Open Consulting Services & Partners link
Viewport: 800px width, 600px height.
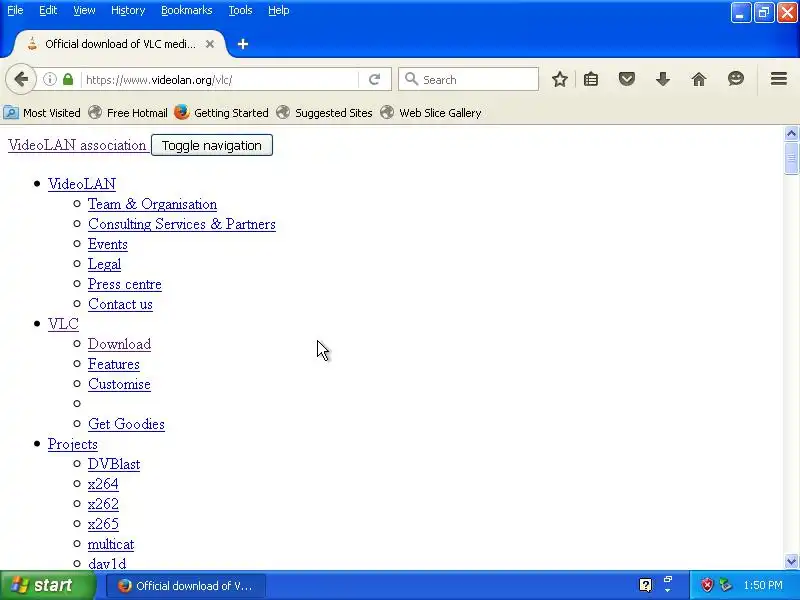click(182, 224)
